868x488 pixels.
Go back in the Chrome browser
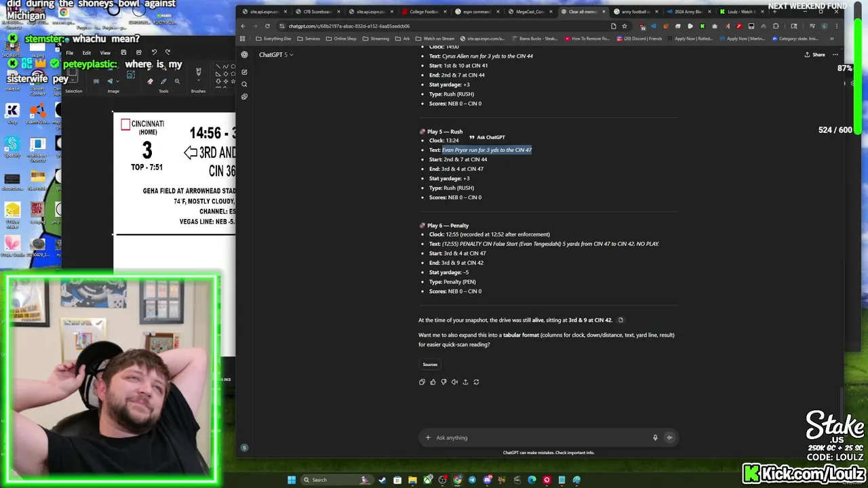243,26
